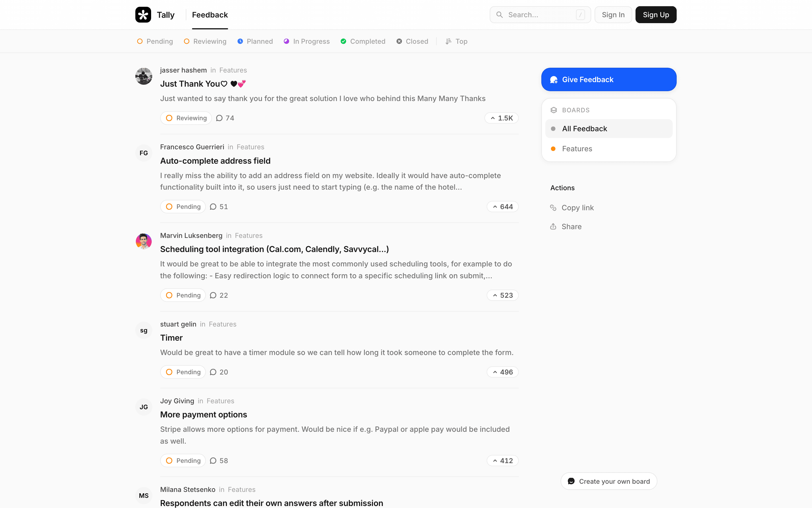812x508 pixels.
Task: Filter posts by Completed status
Action: (363, 41)
